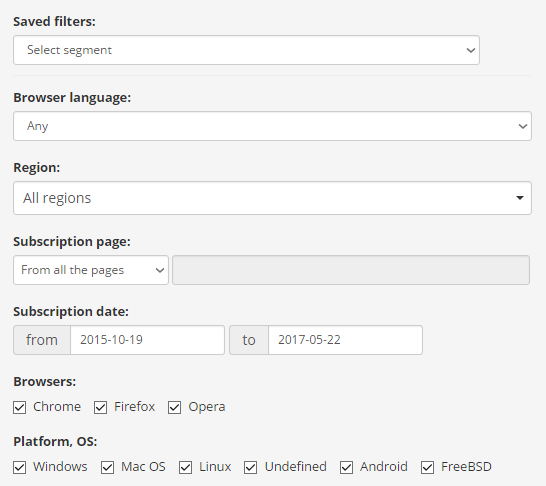Uncheck the Chrome browser checkbox
Viewport: 546px width, 486px height.
pos(20,407)
